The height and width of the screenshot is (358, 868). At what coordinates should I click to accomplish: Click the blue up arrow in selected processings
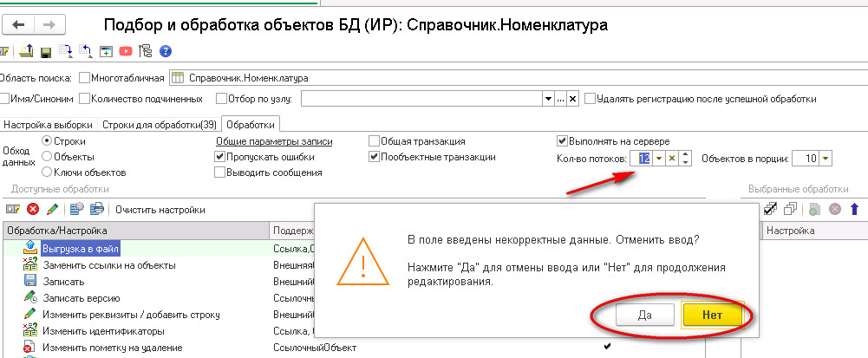click(854, 209)
